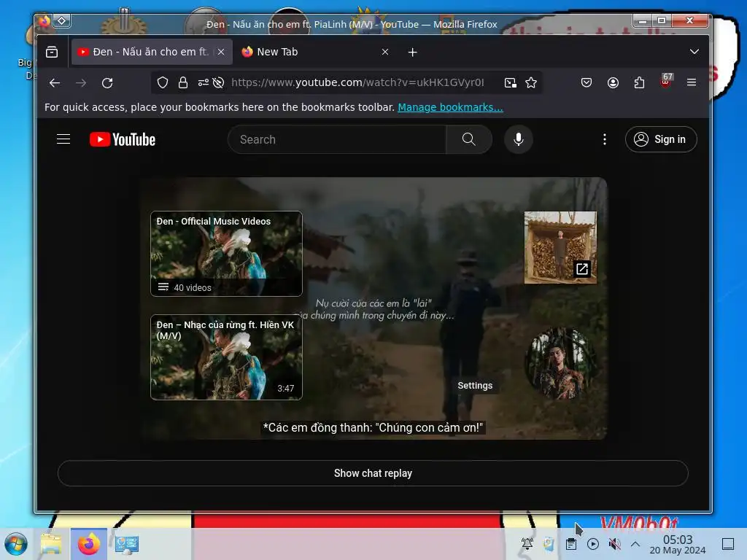Viewport: 747px width, 560px height.
Task: Switch to the New Tab tab
Action: 315,52
